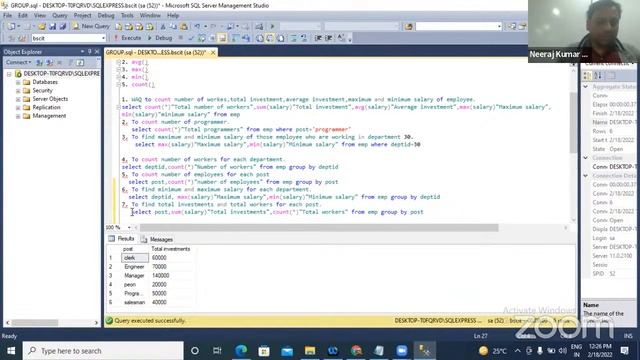Click the Decrease Indent icon
The width and height of the screenshot is (640, 360).
point(318,38)
